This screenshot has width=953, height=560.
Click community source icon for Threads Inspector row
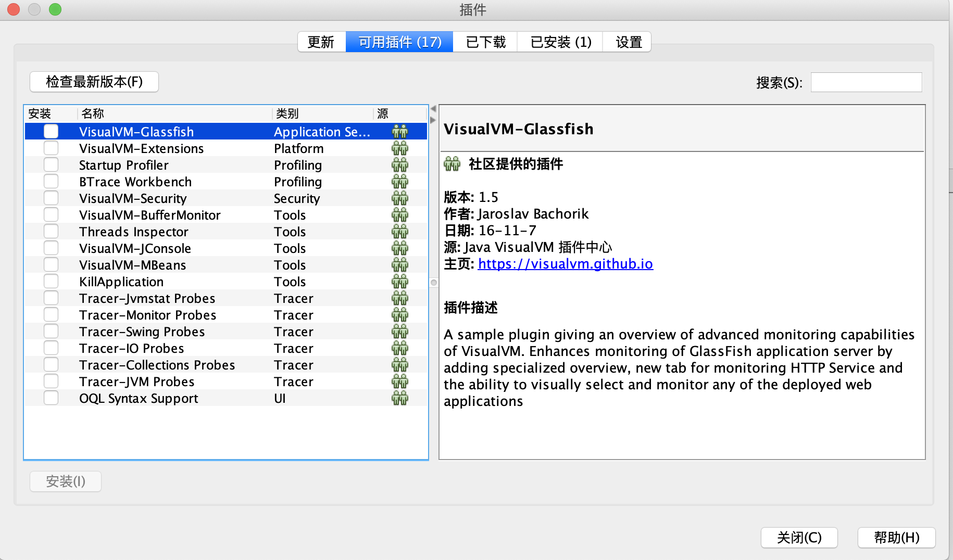point(400,232)
